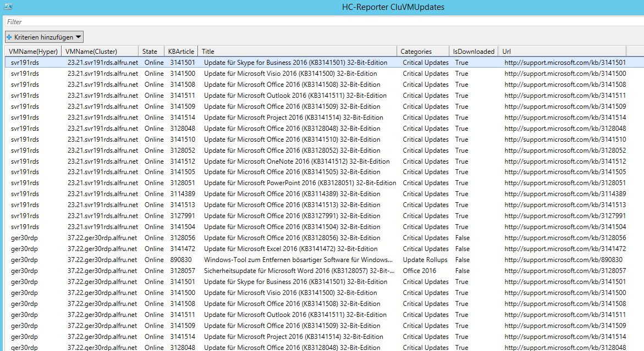
Task: Sort by VMName(Cluster) column header
Action: [x=100, y=51]
